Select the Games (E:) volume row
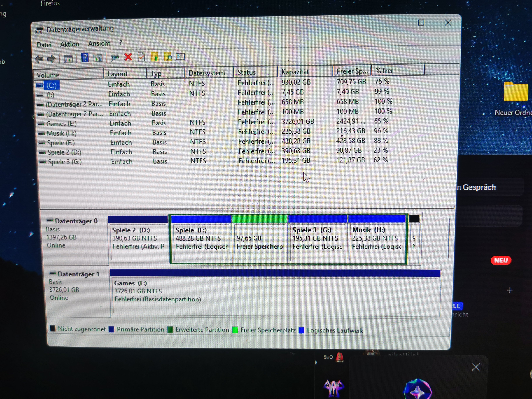This screenshot has height=399, width=532. [x=62, y=124]
